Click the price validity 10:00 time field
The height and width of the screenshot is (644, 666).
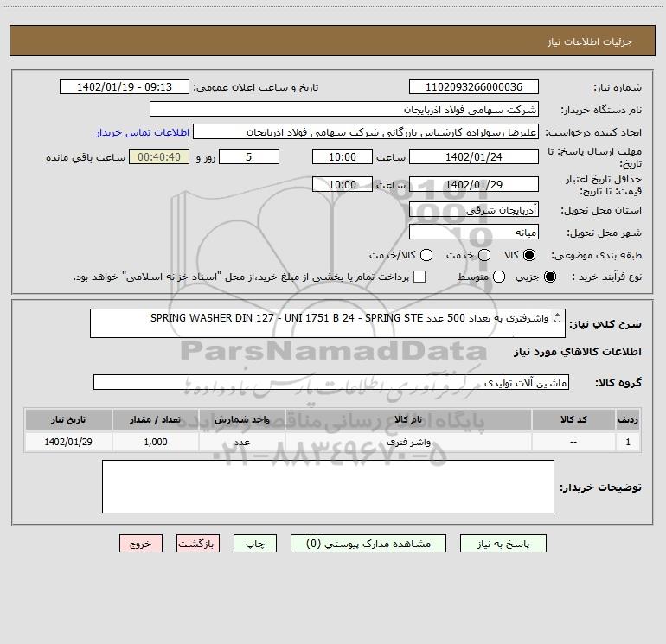[x=343, y=184]
